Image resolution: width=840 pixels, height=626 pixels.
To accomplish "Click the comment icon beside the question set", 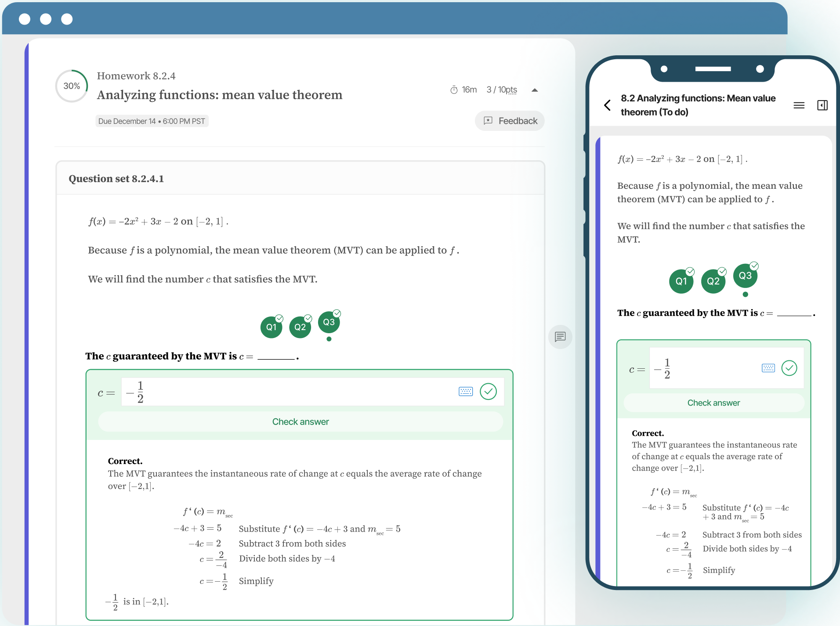I will (560, 337).
